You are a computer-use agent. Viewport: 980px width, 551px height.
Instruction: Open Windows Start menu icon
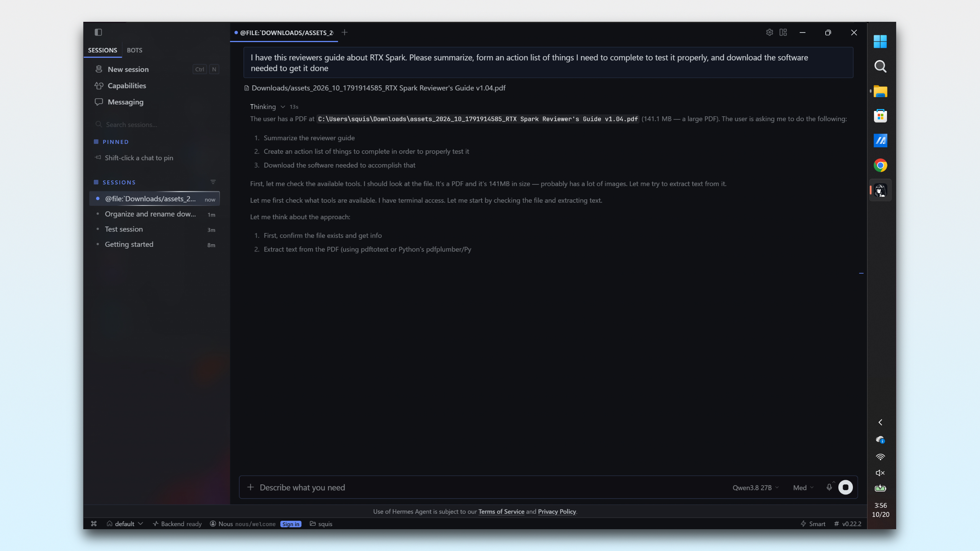tap(880, 41)
